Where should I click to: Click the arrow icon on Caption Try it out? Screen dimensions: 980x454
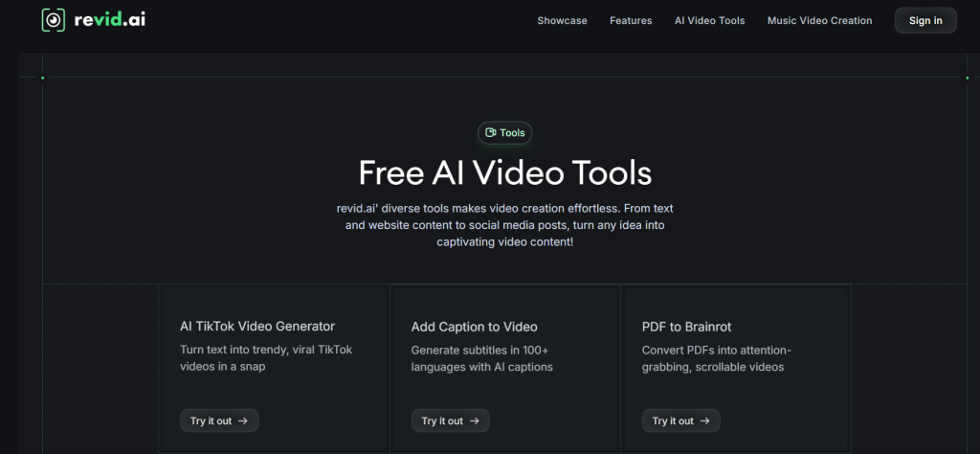[475, 420]
